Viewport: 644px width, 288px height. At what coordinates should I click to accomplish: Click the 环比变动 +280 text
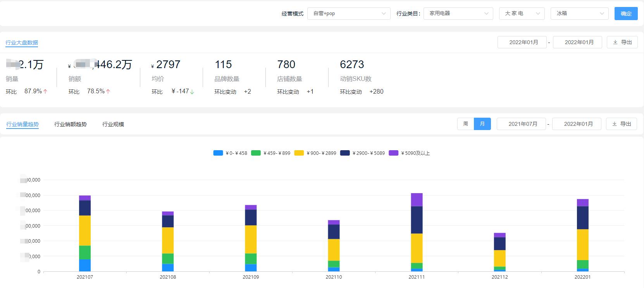(362, 92)
